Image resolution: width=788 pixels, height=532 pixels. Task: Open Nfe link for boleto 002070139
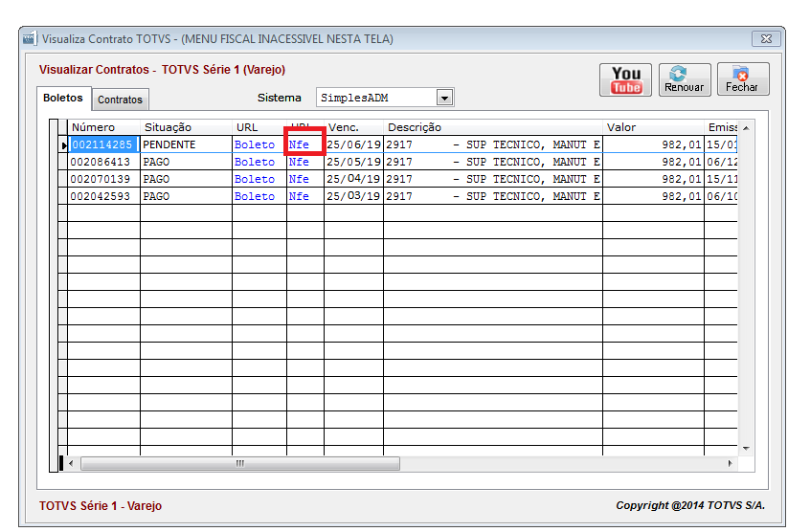(x=299, y=179)
